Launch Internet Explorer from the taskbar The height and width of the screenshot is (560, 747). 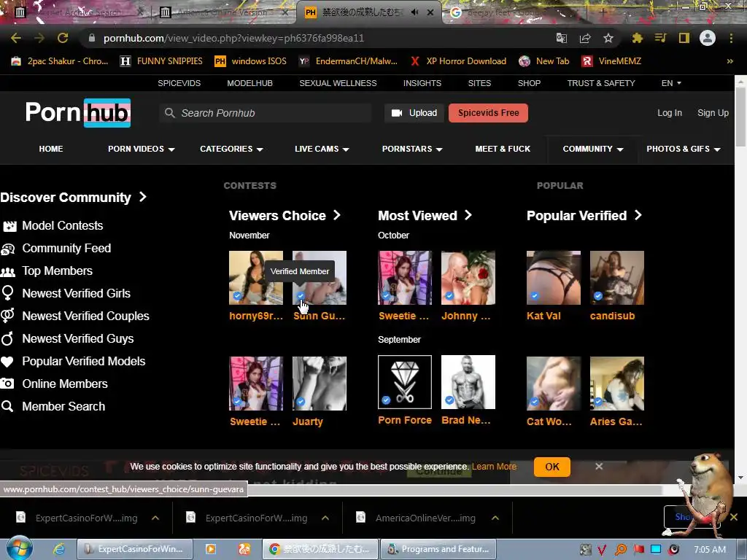tap(58, 549)
